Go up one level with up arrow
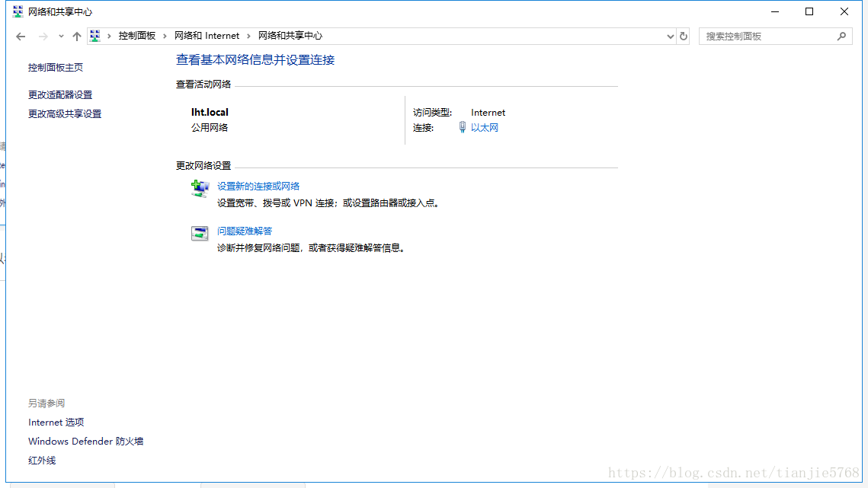This screenshot has width=868, height=488. pos(77,37)
